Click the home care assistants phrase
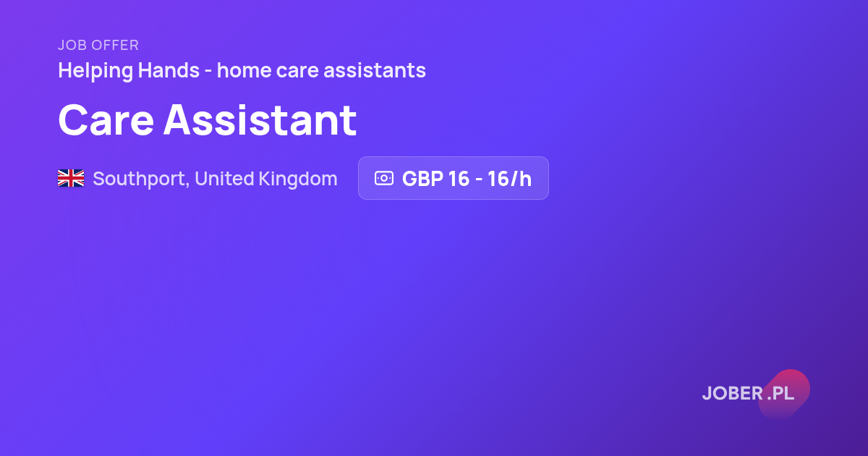868x456 pixels. [x=321, y=71]
